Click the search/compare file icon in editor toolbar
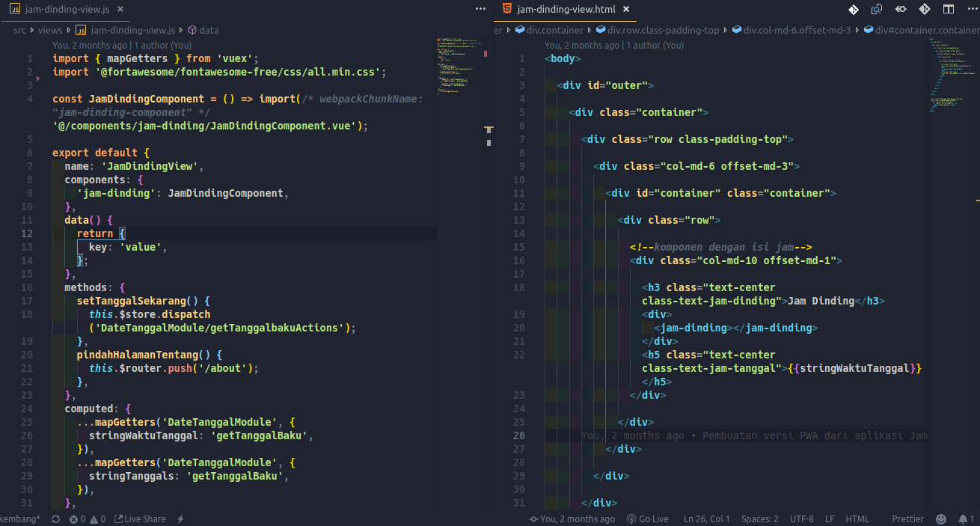The image size is (980, 526). (x=877, y=9)
